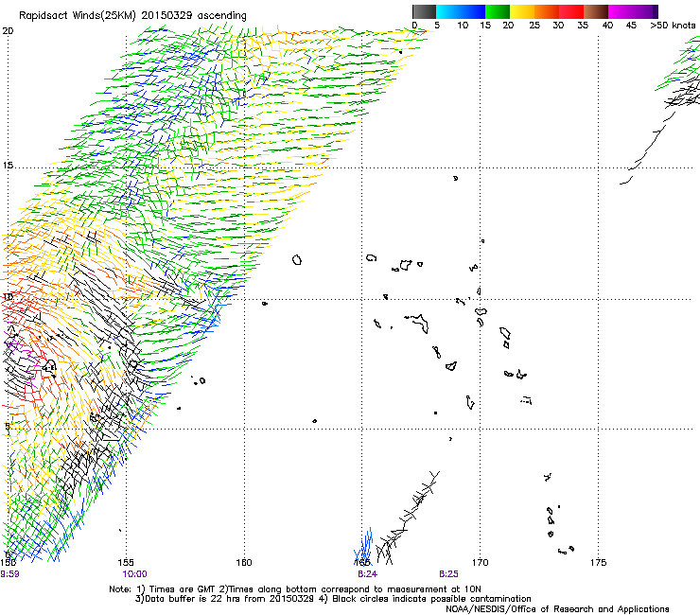Click the "155" longitude axis label
This screenshot has width=700, height=615.
126,562
